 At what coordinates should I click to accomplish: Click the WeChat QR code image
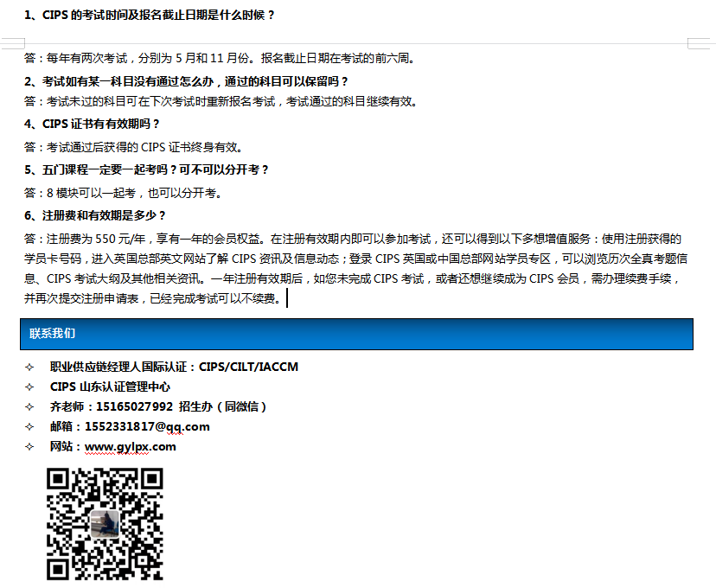[x=105, y=524]
